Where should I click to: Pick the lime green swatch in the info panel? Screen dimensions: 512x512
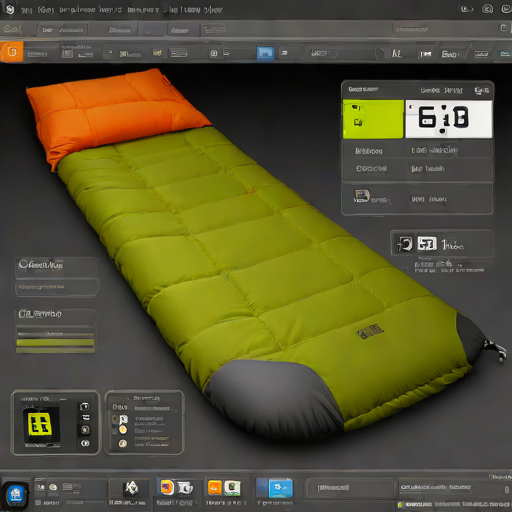(373, 119)
